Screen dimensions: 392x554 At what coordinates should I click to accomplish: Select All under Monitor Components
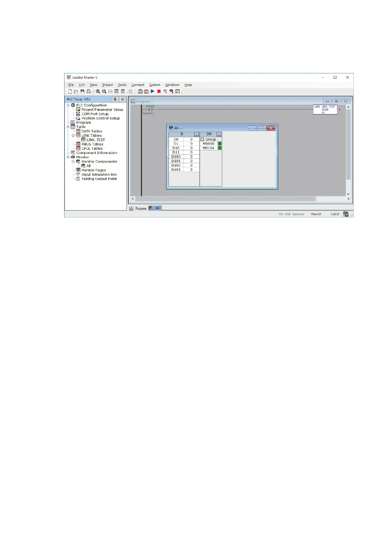coord(89,166)
